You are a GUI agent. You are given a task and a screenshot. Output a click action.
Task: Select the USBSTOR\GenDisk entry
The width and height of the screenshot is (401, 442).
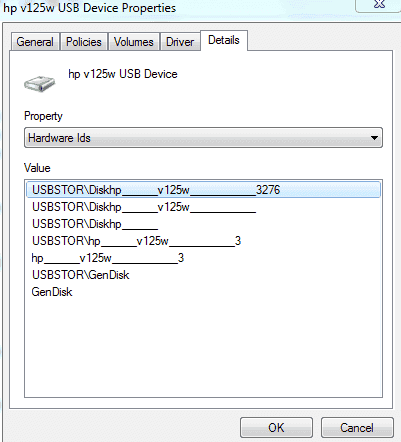(203, 275)
